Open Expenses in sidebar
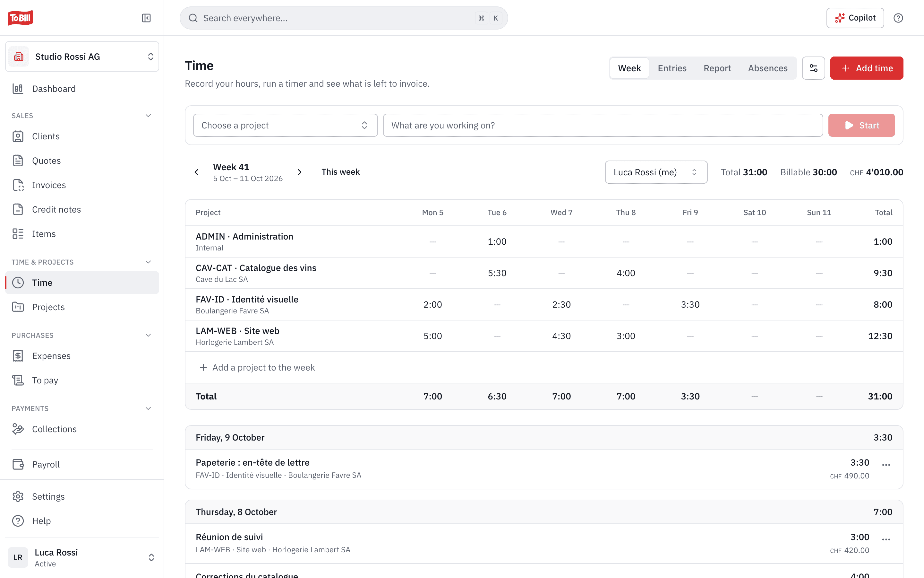The height and width of the screenshot is (578, 924). pos(82,356)
